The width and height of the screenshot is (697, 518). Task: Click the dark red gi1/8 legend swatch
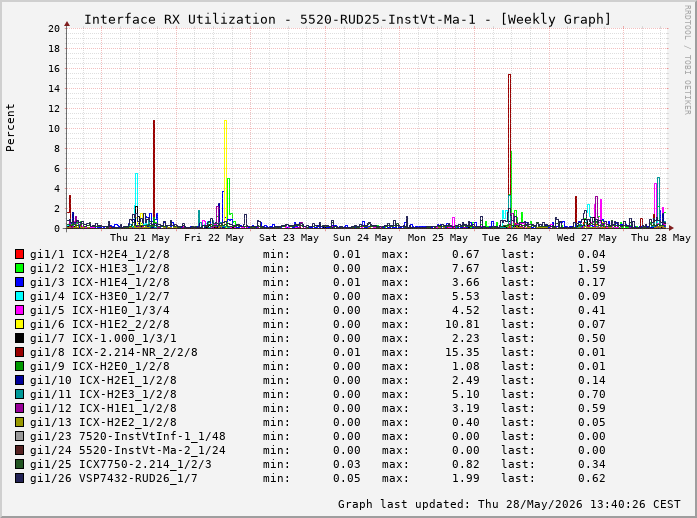click(x=20, y=352)
